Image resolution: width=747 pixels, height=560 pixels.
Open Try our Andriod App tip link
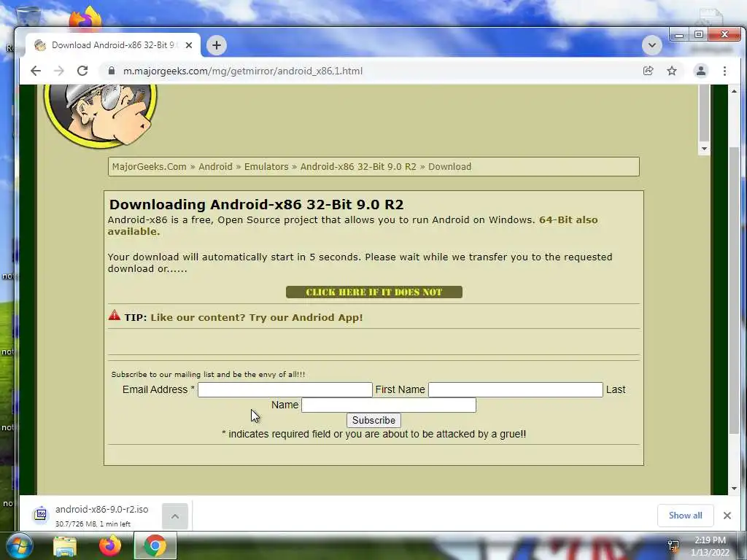coord(257,318)
